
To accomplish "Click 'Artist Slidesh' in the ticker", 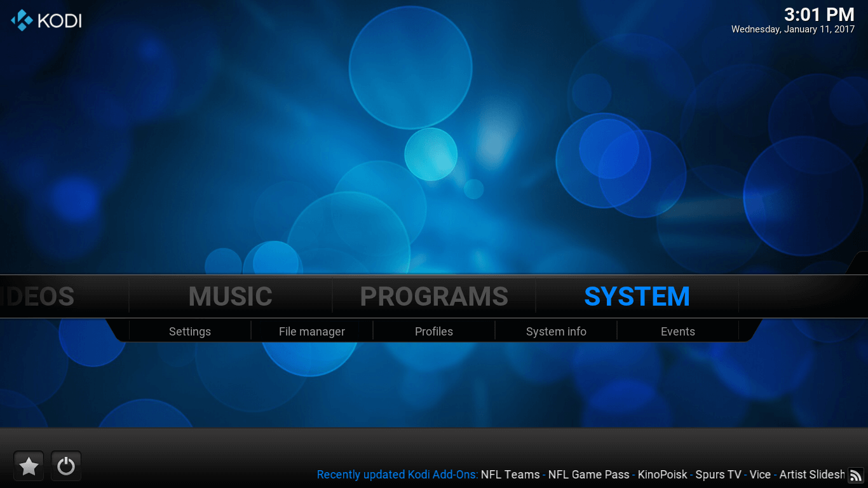I will pyautogui.click(x=813, y=475).
